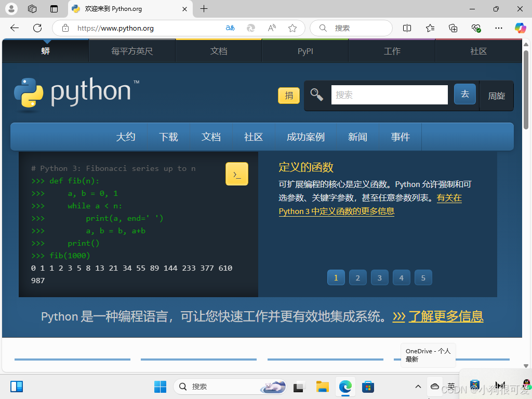Open Task View in the taskbar
The image size is (532, 399).
tap(299, 387)
